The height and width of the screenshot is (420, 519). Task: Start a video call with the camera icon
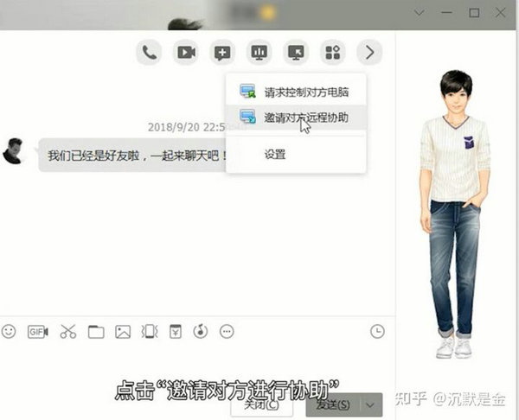coord(186,53)
